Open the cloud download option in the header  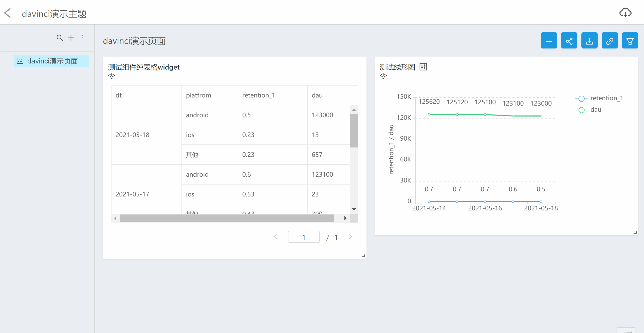tap(625, 13)
